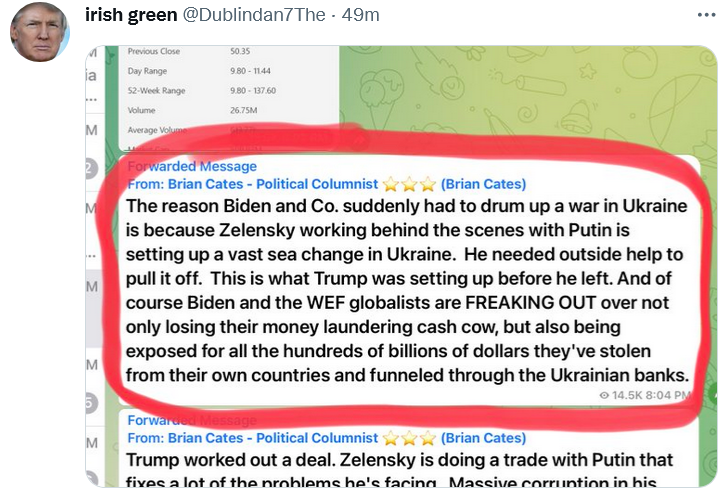Screen dimensions: 726x497
Task: Click '(Brian Cates)' name in second message
Action: click(483, 437)
